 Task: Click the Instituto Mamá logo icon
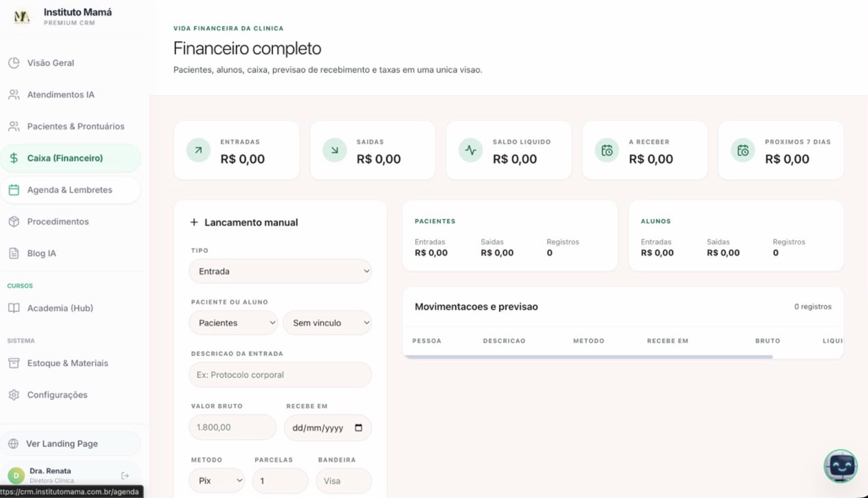pyautogui.click(x=22, y=17)
